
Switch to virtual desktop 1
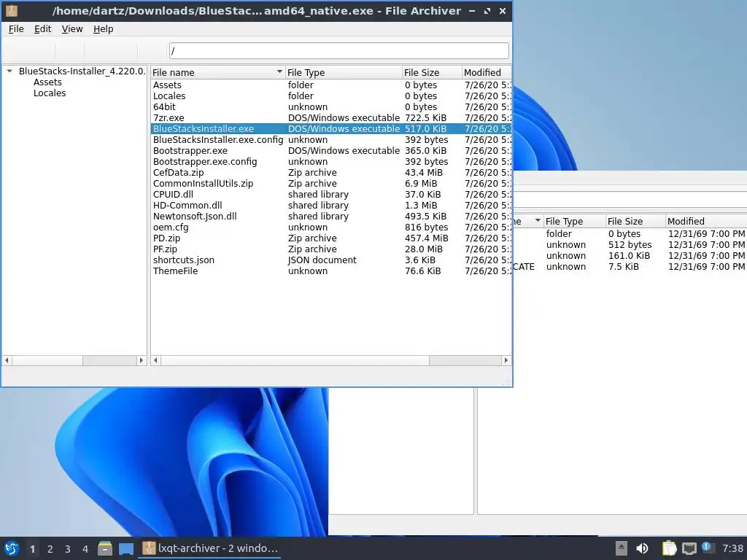pyautogui.click(x=32, y=549)
